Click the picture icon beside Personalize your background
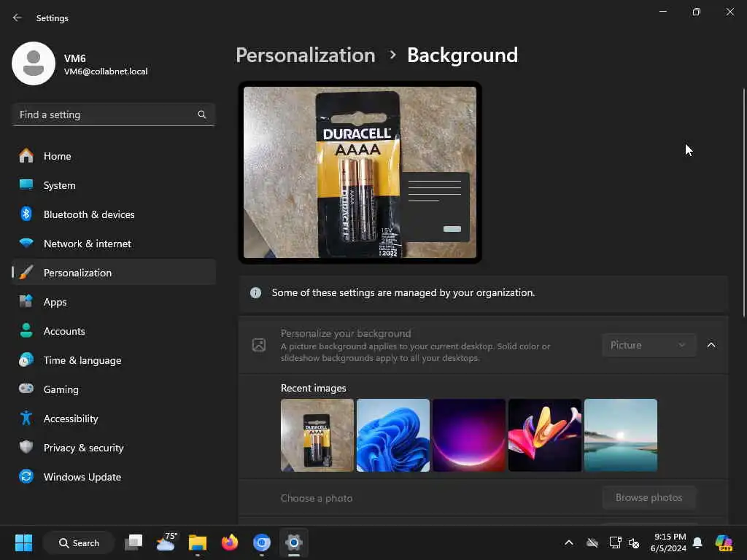This screenshot has height=560, width=747. pyautogui.click(x=259, y=345)
